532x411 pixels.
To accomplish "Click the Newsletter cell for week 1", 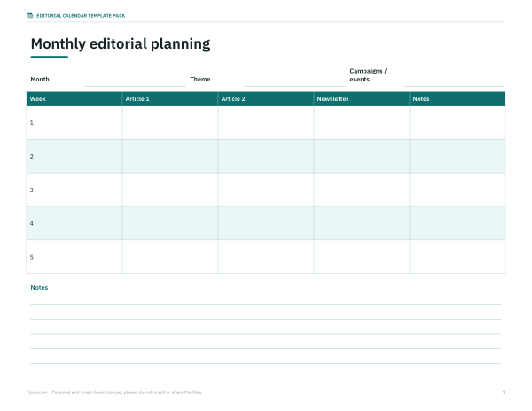I will coord(362,123).
